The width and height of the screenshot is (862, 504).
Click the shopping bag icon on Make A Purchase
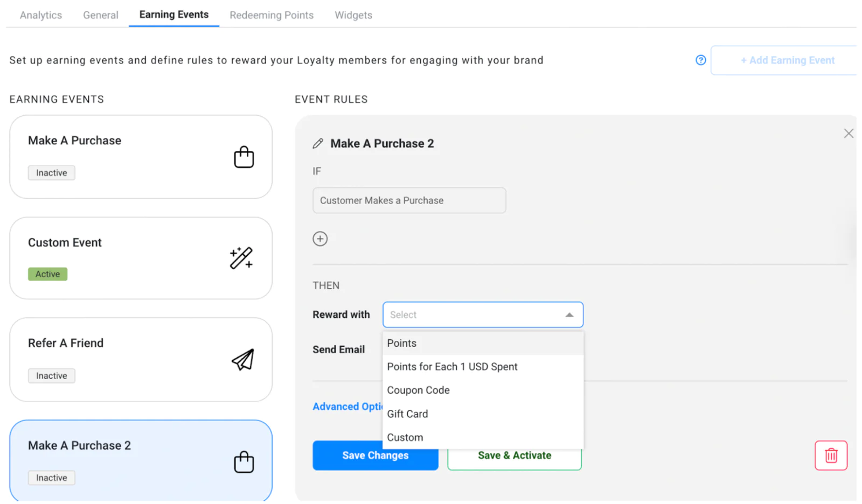click(244, 157)
